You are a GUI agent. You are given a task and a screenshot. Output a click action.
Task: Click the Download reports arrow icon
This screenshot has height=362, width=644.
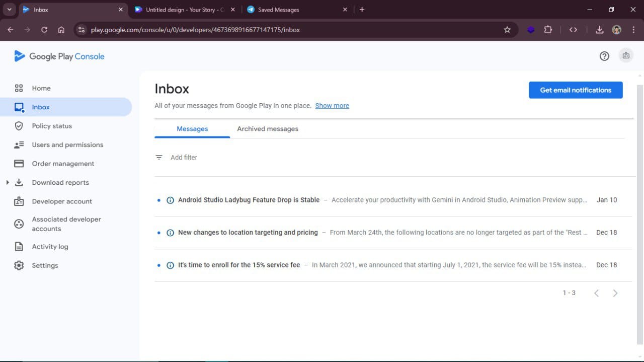[x=19, y=182]
